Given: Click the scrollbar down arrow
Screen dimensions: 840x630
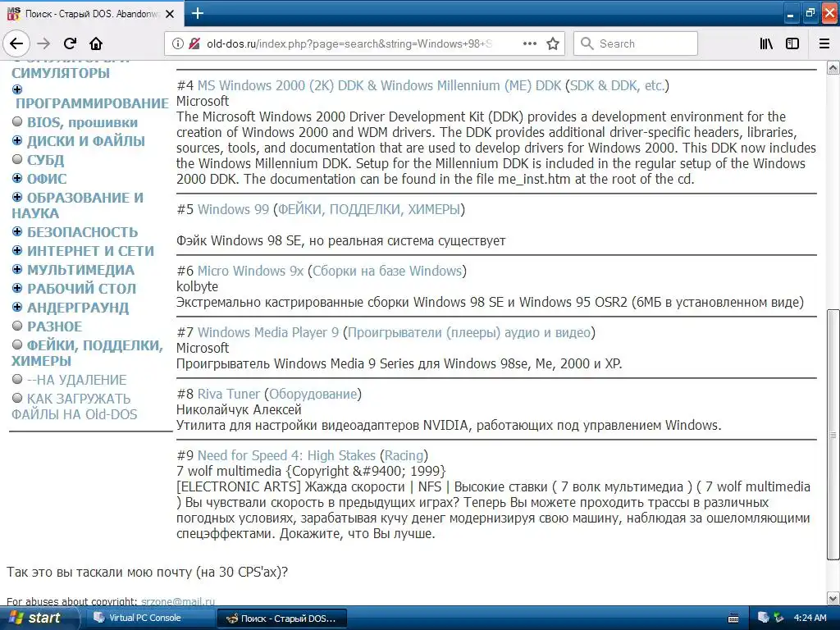Looking at the screenshot, I should click(833, 598).
